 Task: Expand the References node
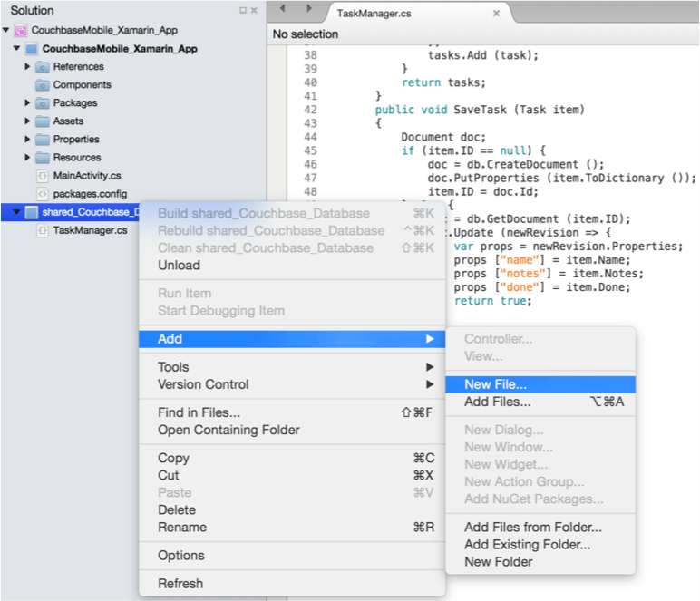[27, 66]
